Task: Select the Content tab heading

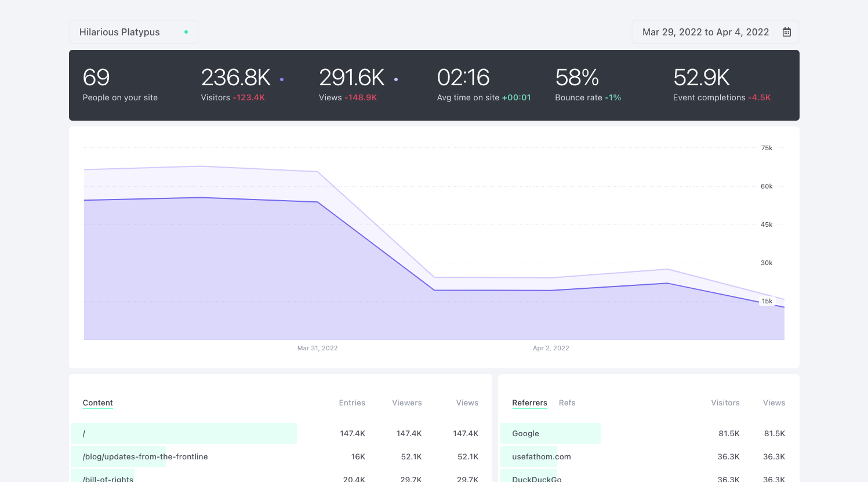Action: (x=97, y=403)
